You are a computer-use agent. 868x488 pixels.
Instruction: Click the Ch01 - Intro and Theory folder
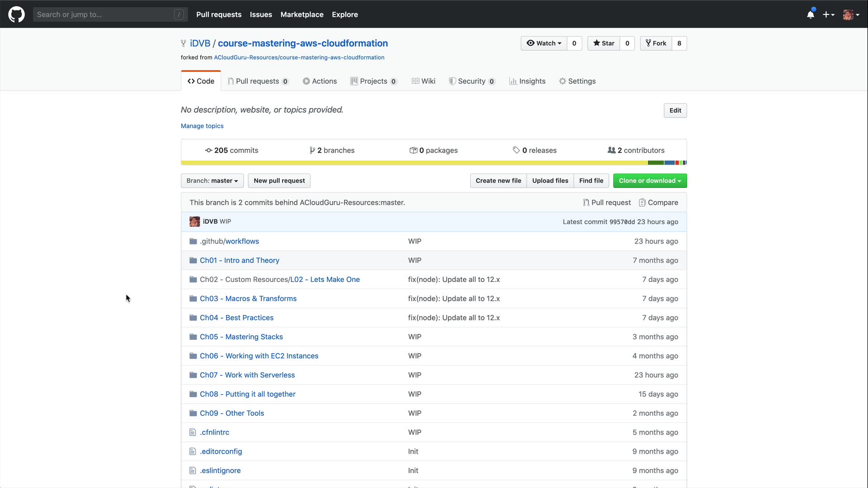coord(239,260)
